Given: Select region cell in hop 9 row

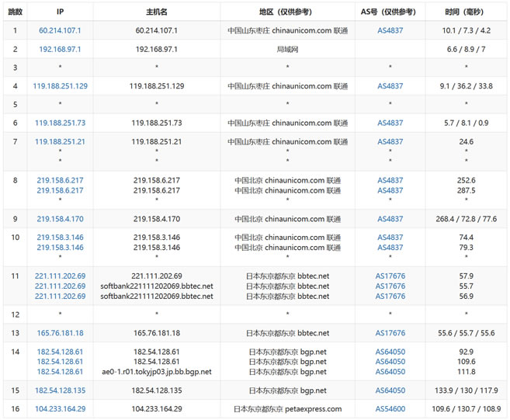Looking at the screenshot, I should [287, 219].
